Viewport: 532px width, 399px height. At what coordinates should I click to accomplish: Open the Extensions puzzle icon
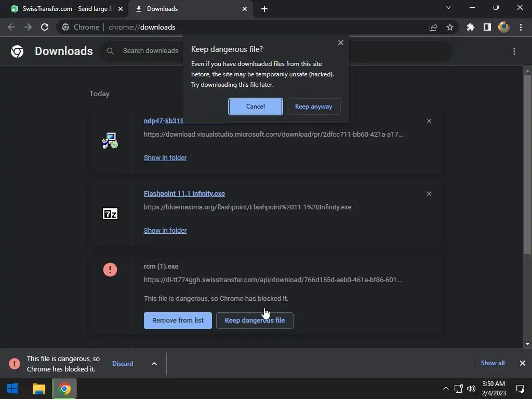[x=470, y=27]
